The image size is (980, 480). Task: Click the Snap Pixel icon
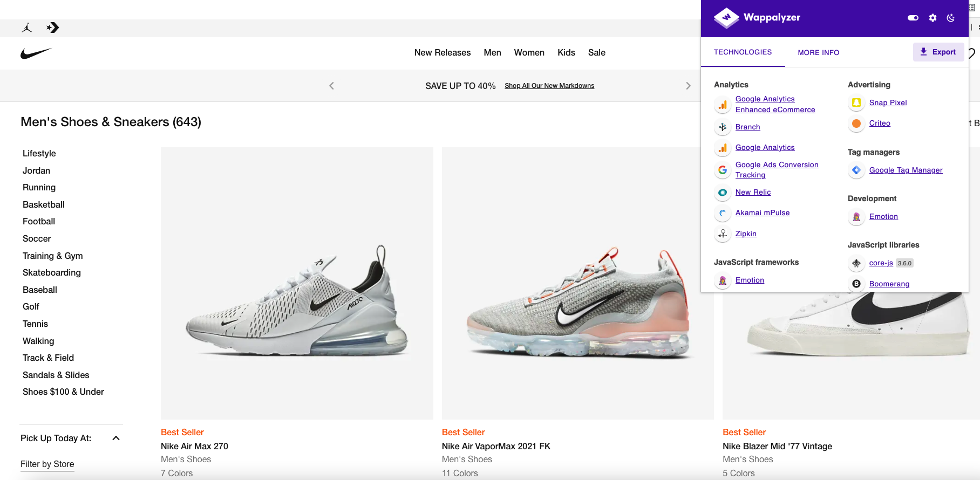click(x=856, y=102)
